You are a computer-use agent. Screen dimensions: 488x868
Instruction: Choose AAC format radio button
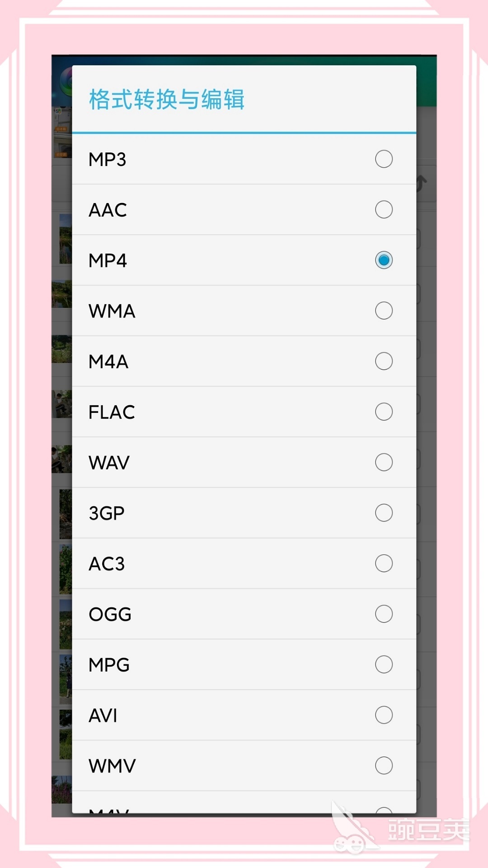[x=384, y=210]
